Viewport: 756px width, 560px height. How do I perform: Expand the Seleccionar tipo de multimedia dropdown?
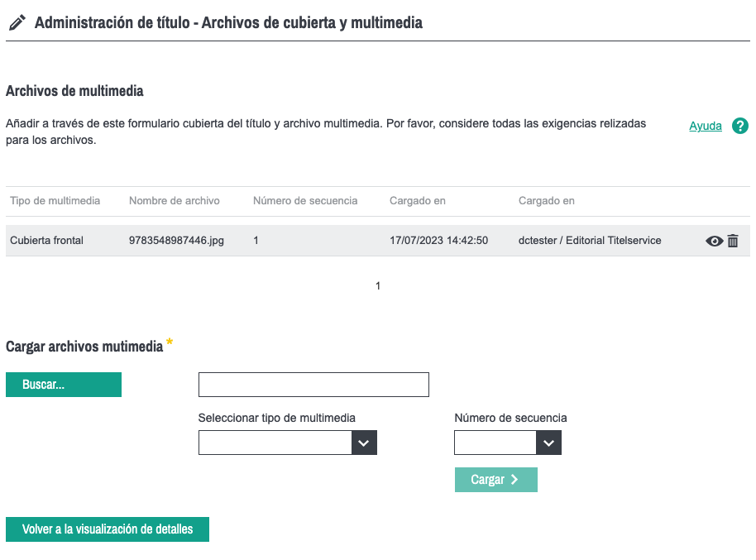point(287,443)
